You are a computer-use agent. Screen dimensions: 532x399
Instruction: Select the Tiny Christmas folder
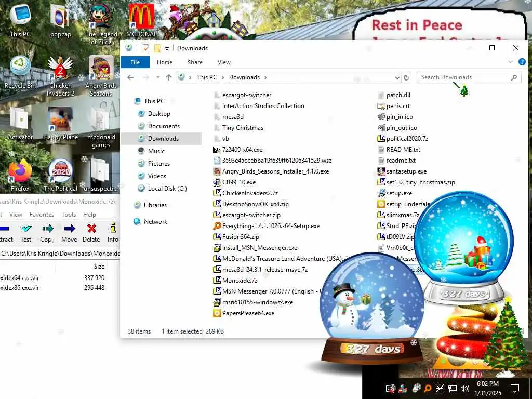(x=243, y=128)
